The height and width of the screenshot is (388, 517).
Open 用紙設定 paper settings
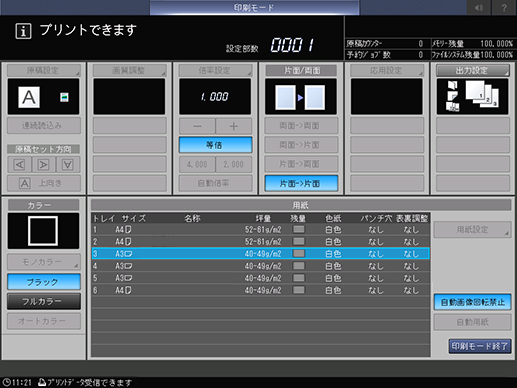[473, 229]
